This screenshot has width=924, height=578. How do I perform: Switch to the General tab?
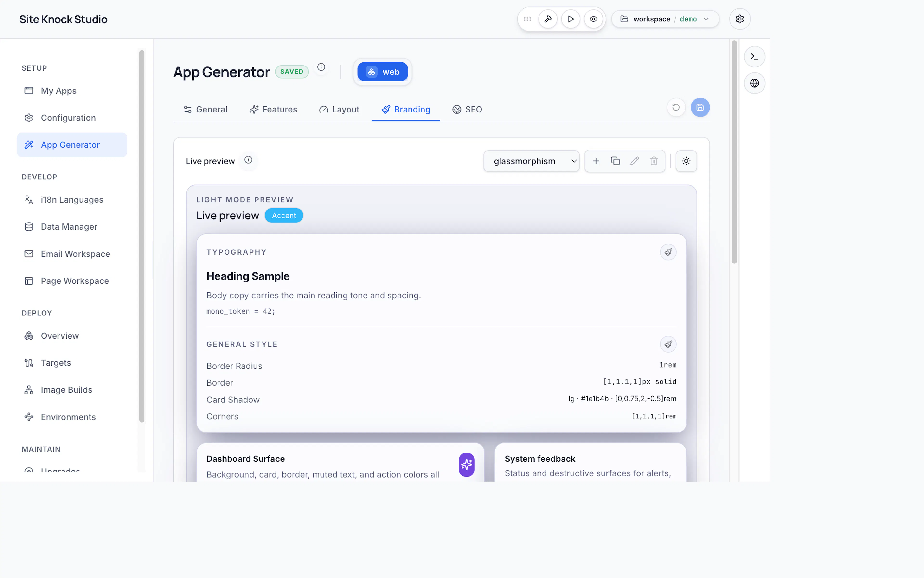[205, 110]
